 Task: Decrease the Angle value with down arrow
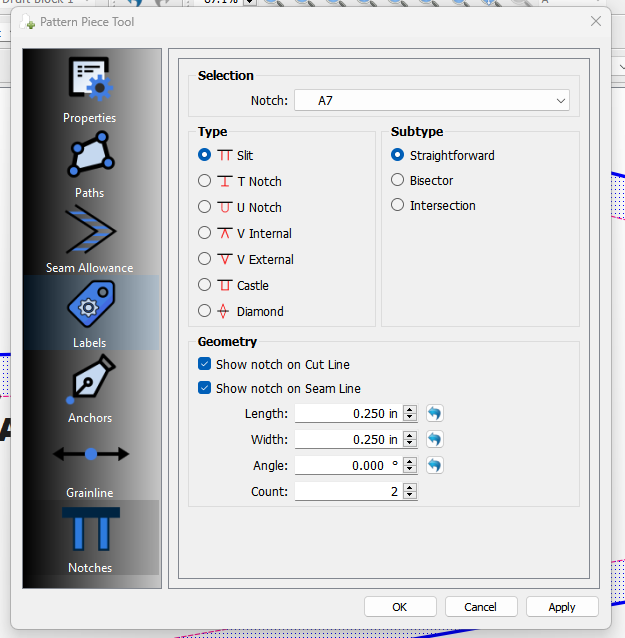410,470
